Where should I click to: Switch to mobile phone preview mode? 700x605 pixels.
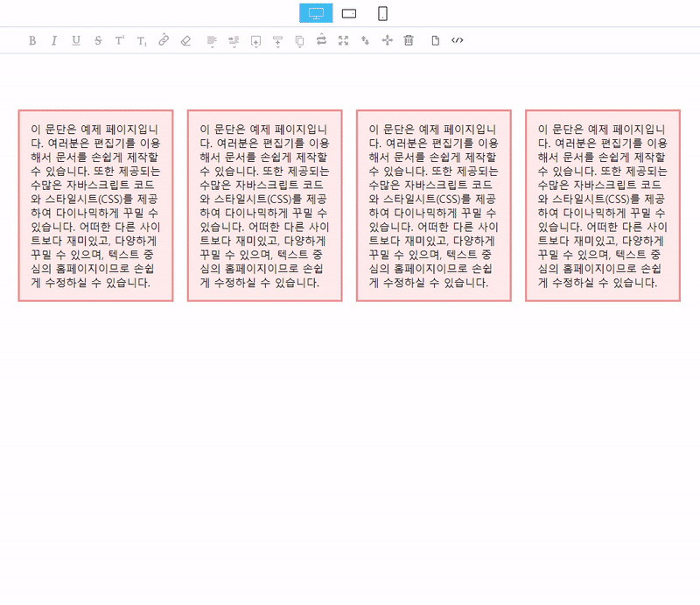pyautogui.click(x=382, y=13)
